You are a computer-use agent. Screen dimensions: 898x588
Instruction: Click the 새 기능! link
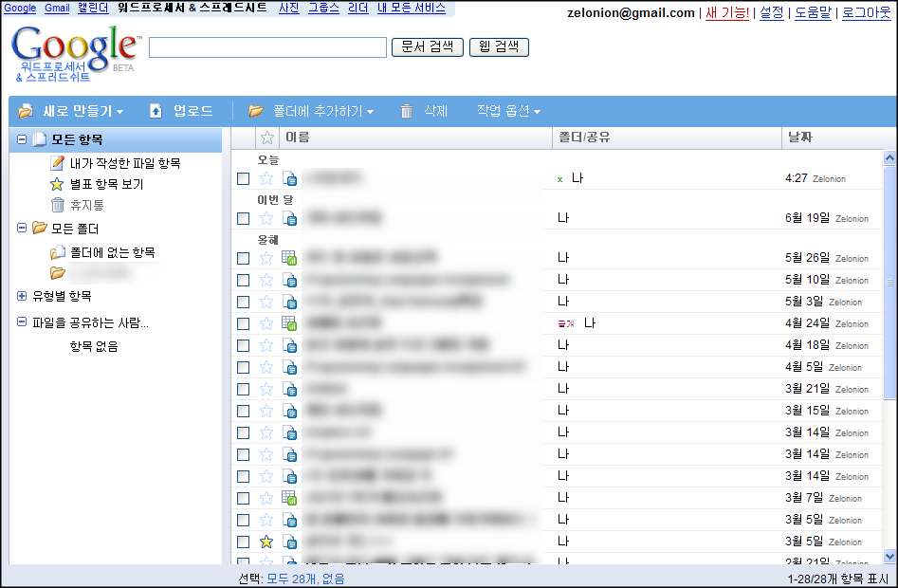click(x=727, y=12)
